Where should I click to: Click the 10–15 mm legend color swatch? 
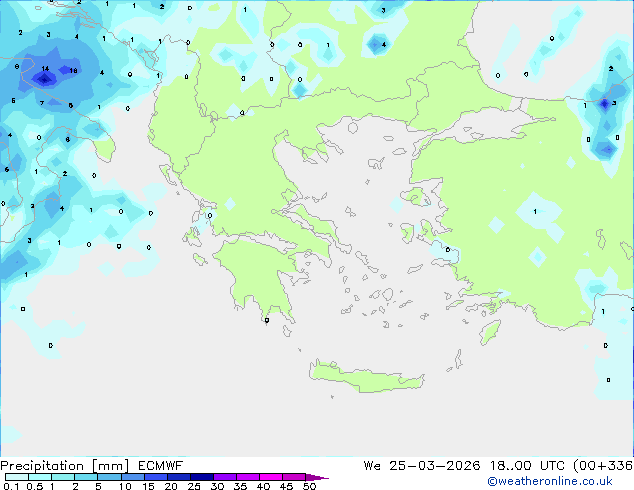[132, 477]
